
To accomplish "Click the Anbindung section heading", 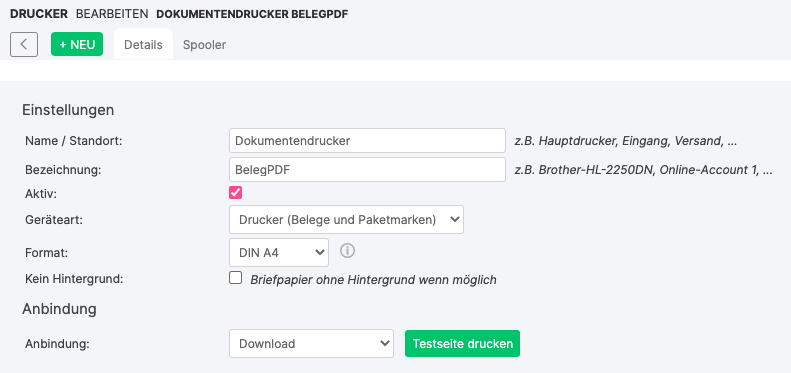I will tap(60, 309).
